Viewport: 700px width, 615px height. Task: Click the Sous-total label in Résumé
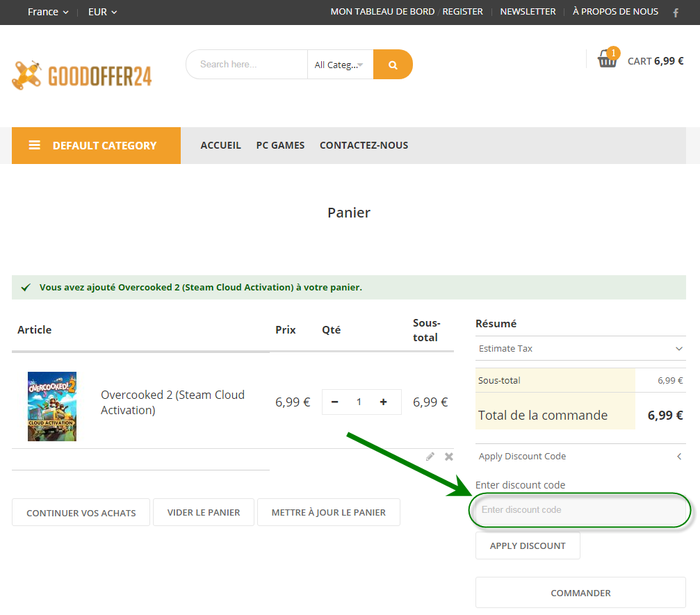click(499, 380)
